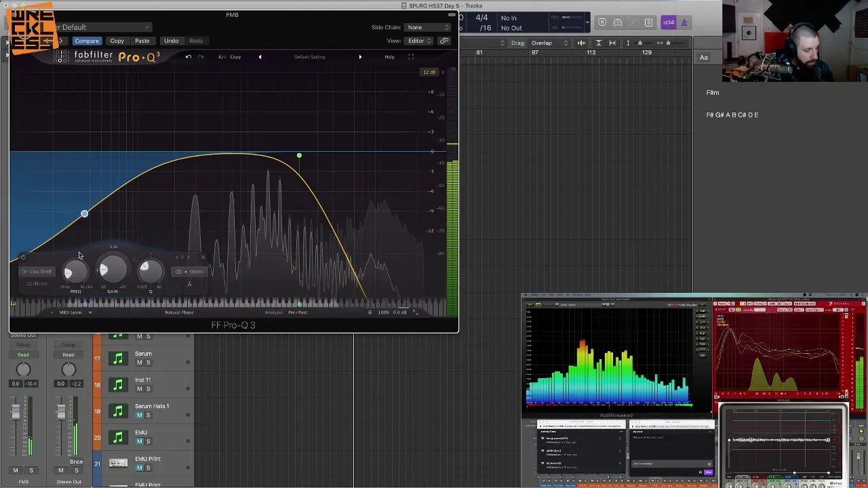Click Pro-Q 3 undo arrow icon

point(189,57)
